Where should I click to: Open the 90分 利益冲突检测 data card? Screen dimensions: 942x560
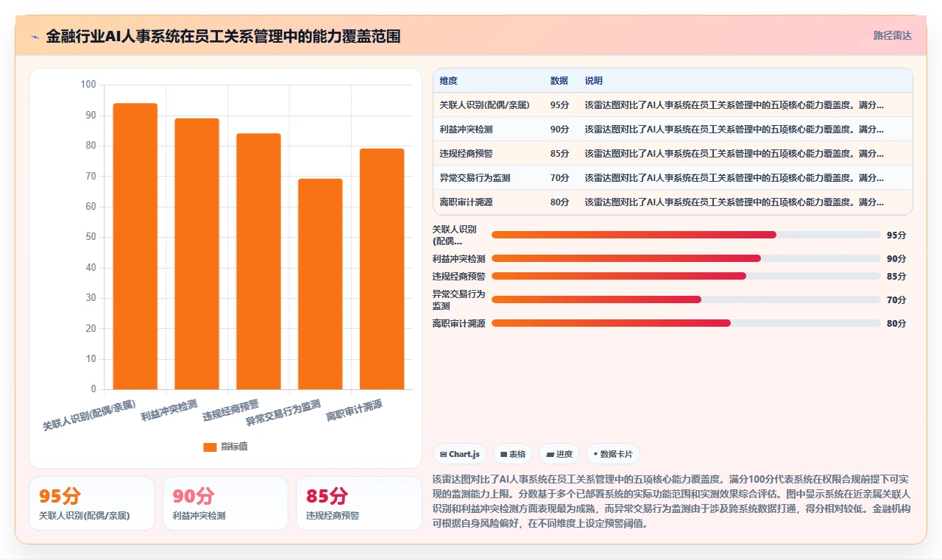[225, 503]
